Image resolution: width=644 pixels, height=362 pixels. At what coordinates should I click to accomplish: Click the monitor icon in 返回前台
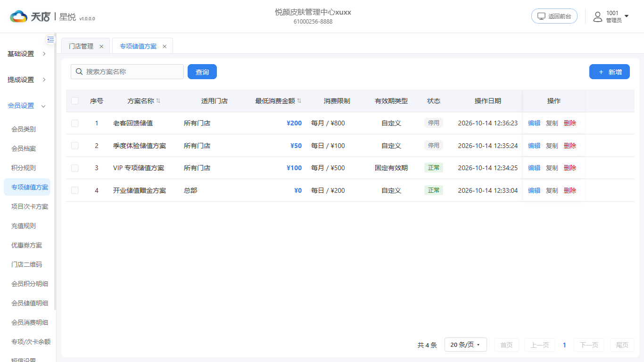[x=541, y=16]
